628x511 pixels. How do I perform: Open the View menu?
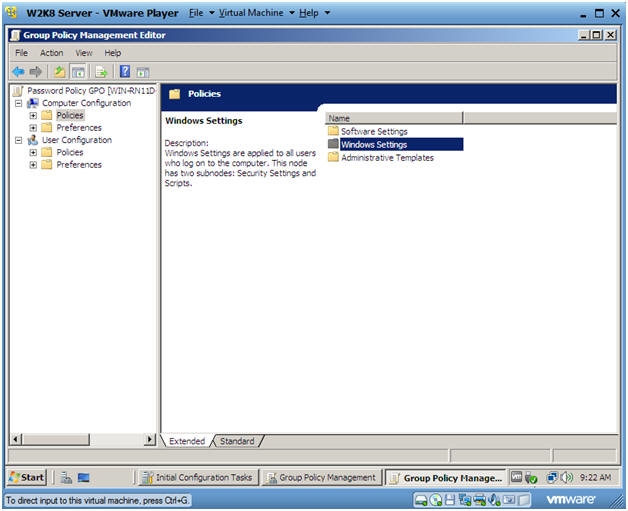(x=84, y=53)
